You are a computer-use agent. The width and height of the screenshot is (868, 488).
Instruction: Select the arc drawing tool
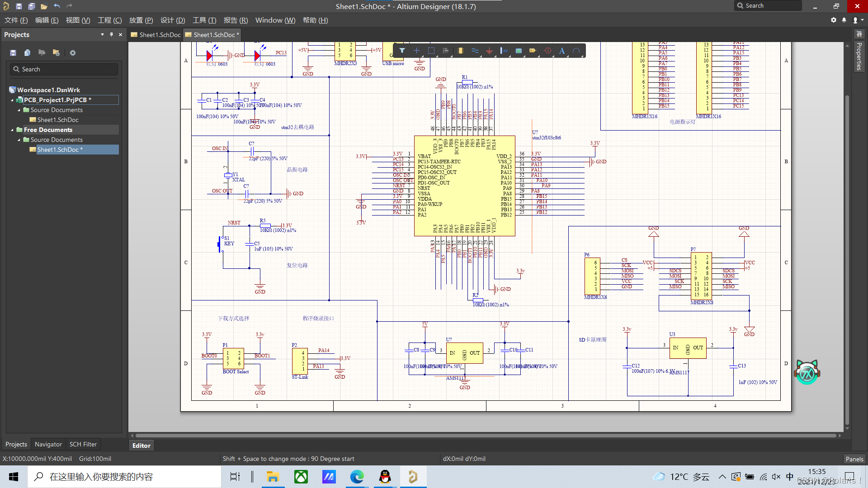click(x=576, y=51)
